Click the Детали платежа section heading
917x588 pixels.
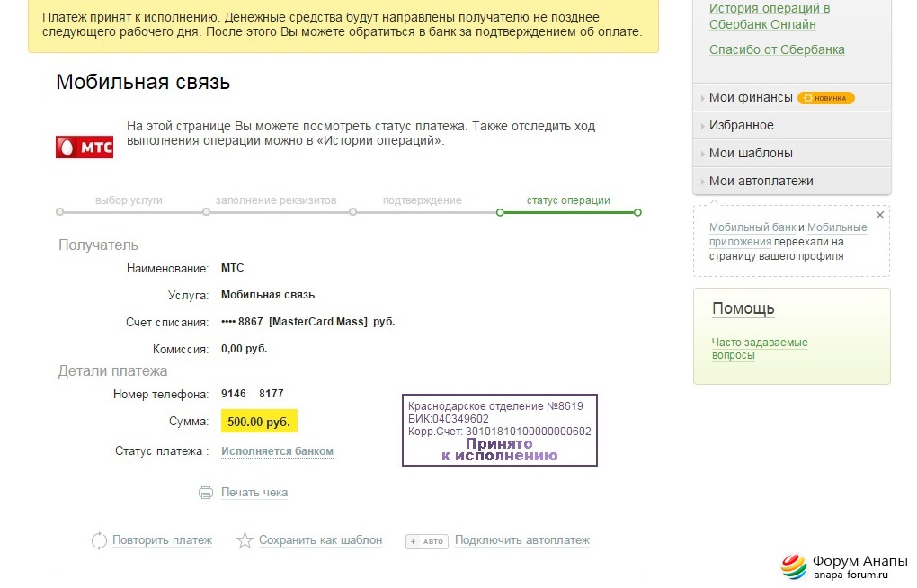[x=112, y=371]
